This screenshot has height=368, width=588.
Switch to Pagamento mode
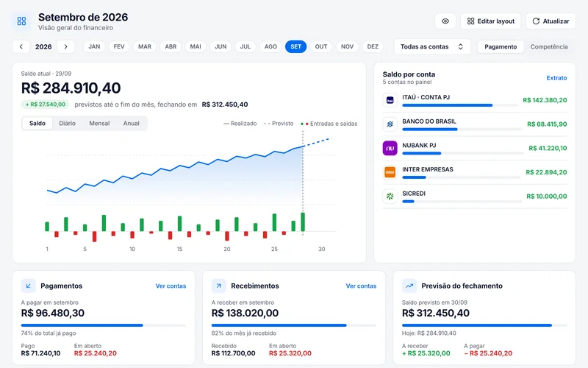(501, 46)
